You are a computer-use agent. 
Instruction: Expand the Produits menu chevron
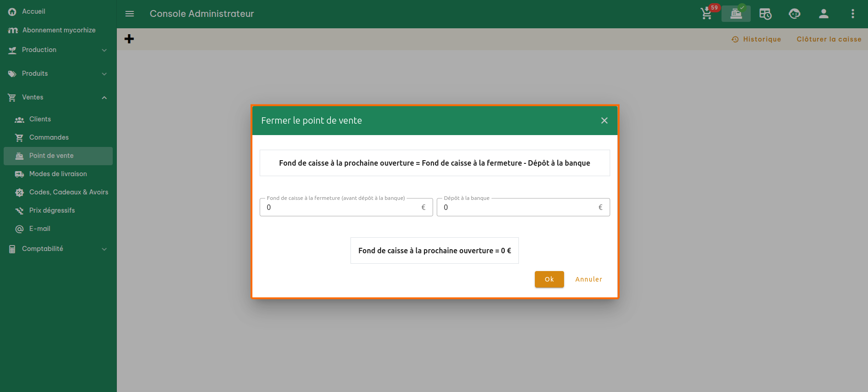tap(105, 74)
